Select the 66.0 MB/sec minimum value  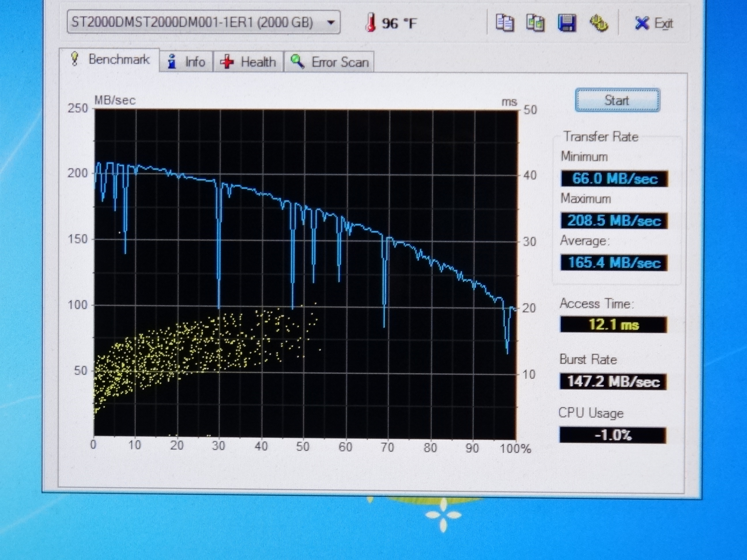click(614, 178)
